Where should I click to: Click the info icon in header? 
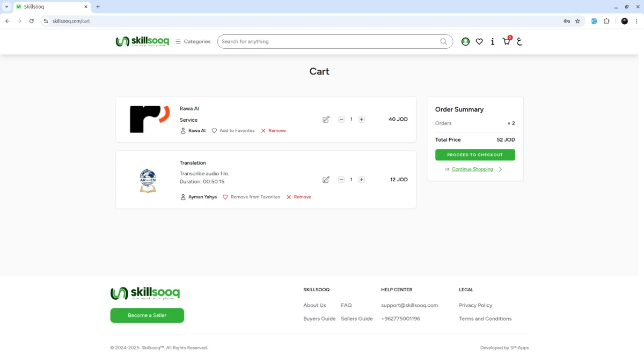click(493, 41)
